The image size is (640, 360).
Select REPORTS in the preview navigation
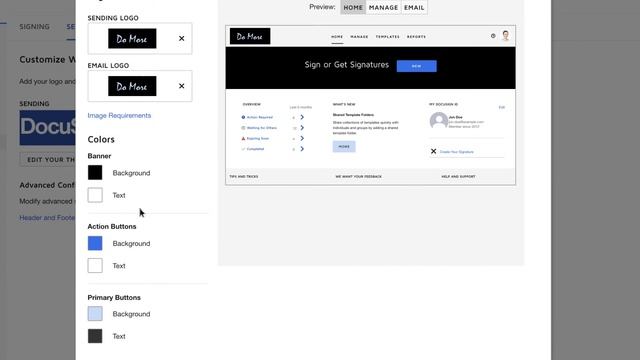click(416, 37)
